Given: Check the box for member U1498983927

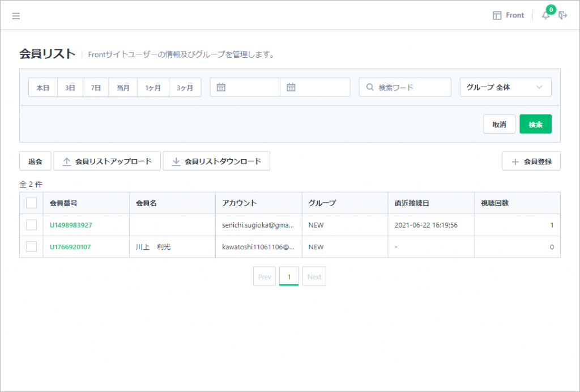Looking at the screenshot, I should pos(31,225).
